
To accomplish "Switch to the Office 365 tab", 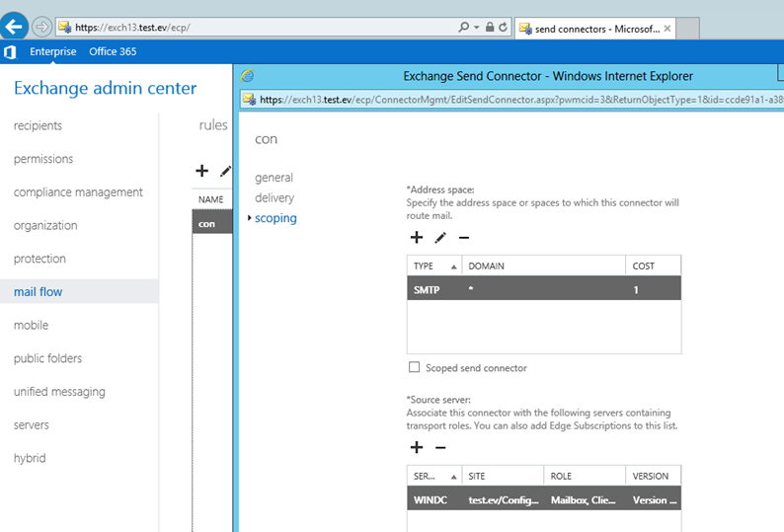I will point(113,51).
